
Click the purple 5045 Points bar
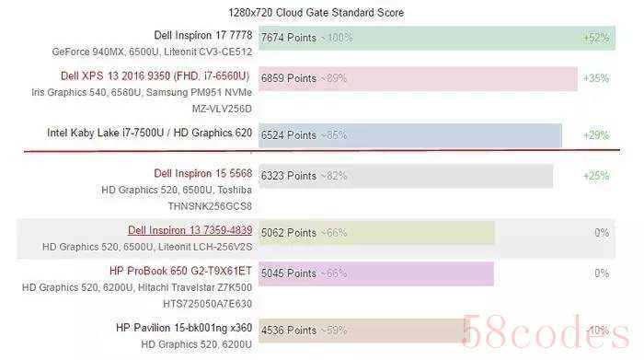376,273
